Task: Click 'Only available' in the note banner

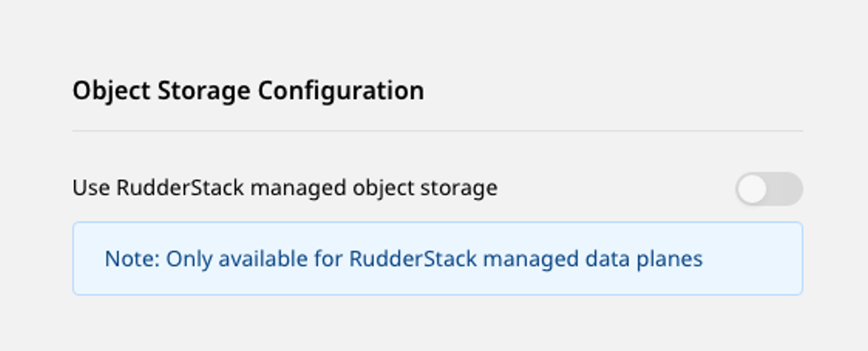Action: (x=236, y=259)
